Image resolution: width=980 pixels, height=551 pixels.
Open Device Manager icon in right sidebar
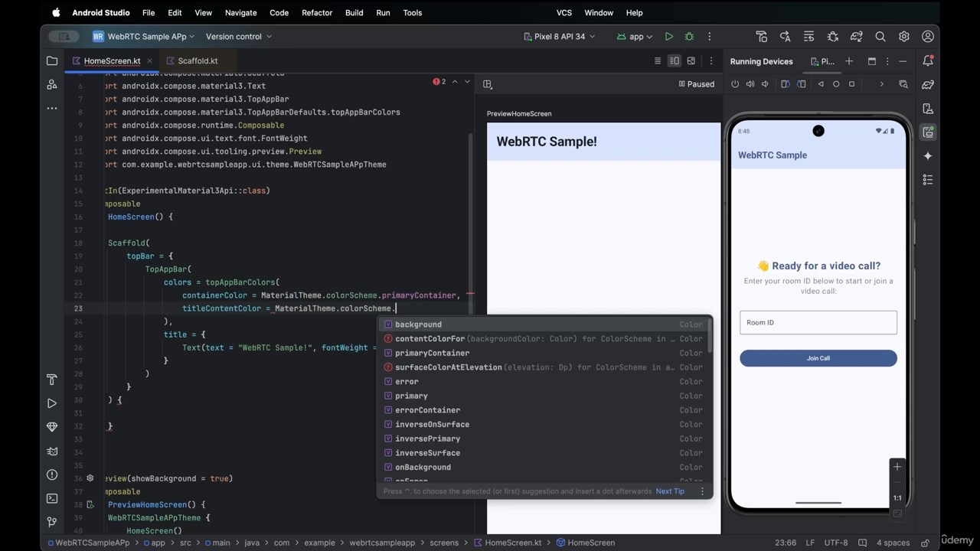(928, 109)
